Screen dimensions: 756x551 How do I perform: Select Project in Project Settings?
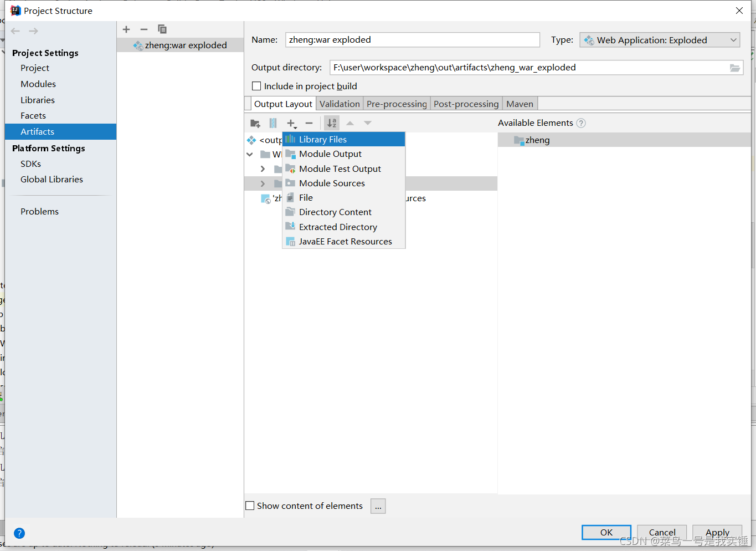click(35, 68)
